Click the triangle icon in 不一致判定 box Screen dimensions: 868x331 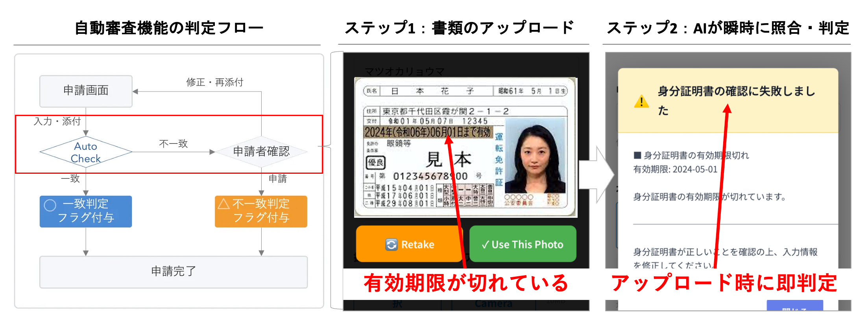[223, 204]
